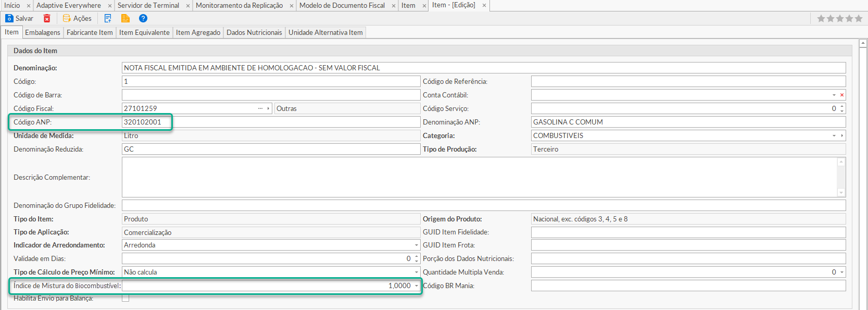
Task: Click the Salvar disk icon
Action: click(x=9, y=18)
